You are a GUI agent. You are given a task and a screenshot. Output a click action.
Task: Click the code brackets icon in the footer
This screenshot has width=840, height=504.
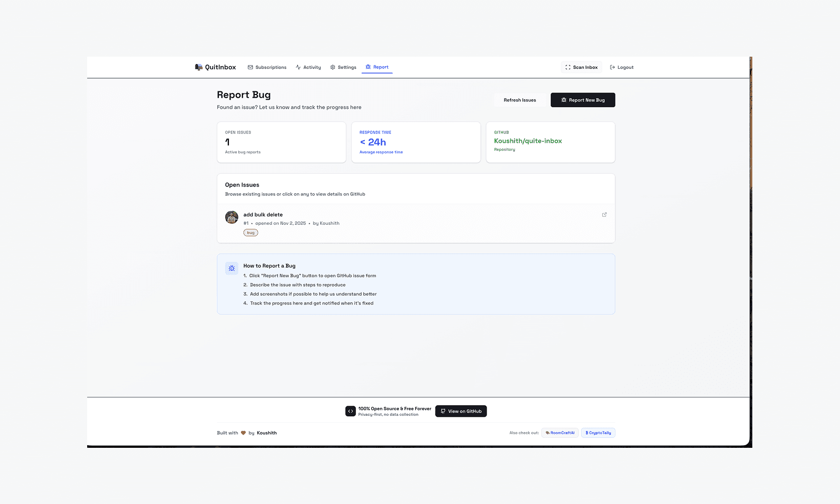tap(350, 411)
